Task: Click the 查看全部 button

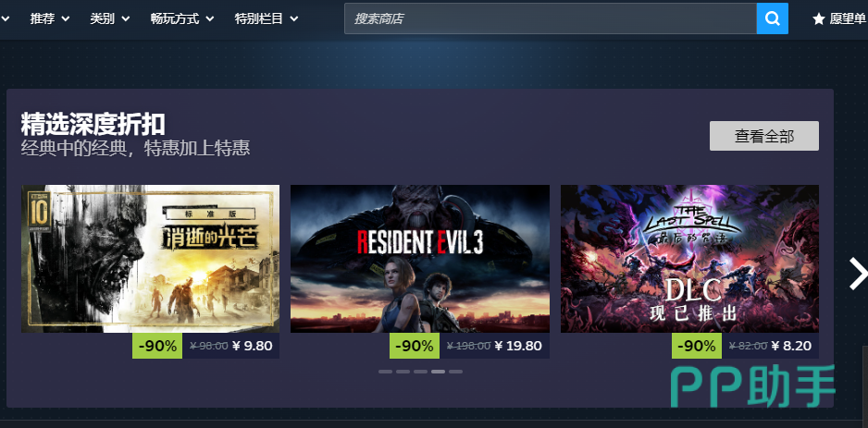Action: pos(764,136)
